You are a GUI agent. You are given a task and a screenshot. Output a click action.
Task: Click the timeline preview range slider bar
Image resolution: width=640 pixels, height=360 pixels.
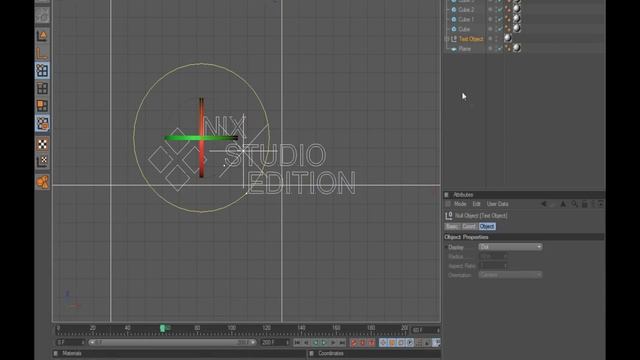click(x=172, y=342)
